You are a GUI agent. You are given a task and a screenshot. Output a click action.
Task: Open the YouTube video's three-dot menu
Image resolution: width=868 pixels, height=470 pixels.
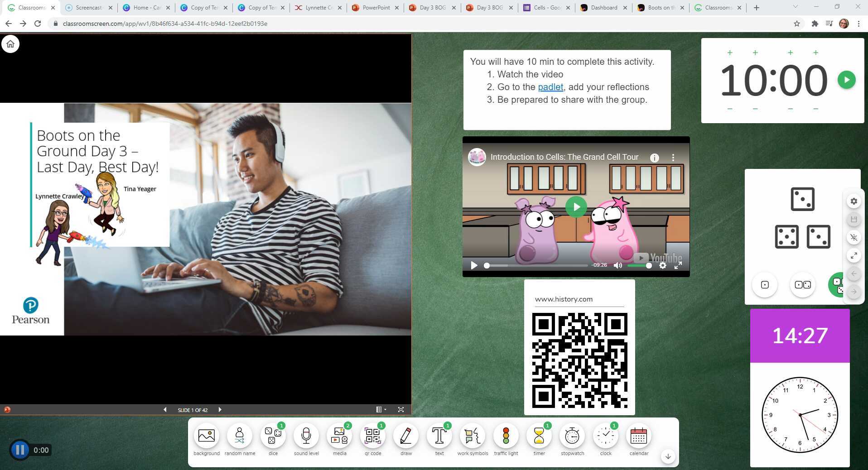[x=673, y=157]
